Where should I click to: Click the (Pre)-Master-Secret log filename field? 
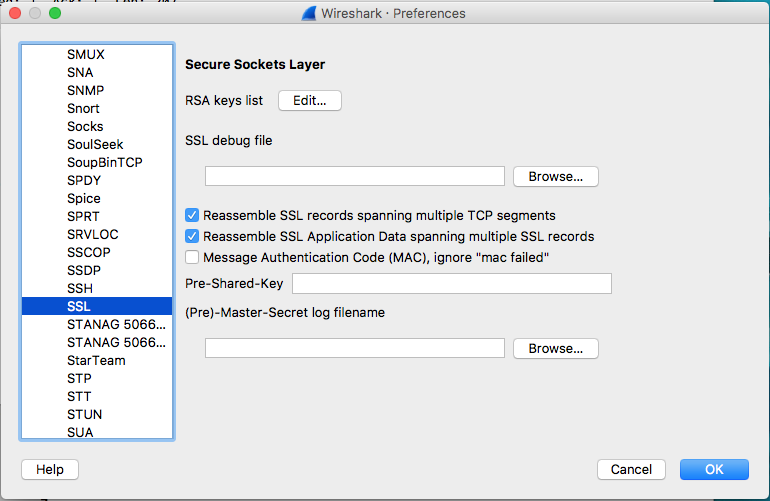[354, 348]
